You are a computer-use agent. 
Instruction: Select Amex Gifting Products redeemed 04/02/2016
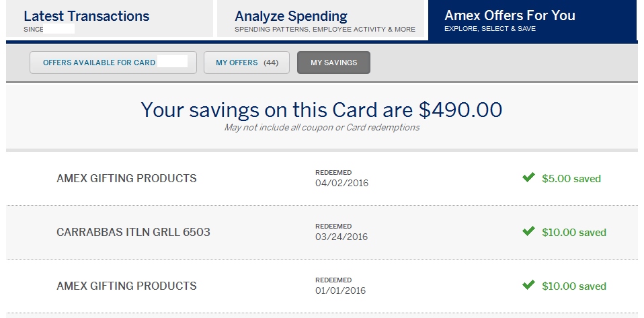(x=126, y=179)
